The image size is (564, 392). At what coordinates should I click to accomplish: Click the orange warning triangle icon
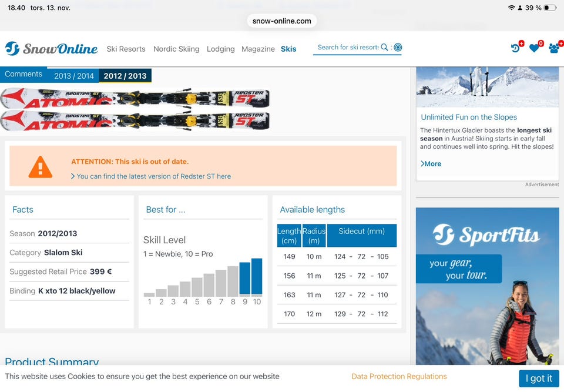(41, 167)
